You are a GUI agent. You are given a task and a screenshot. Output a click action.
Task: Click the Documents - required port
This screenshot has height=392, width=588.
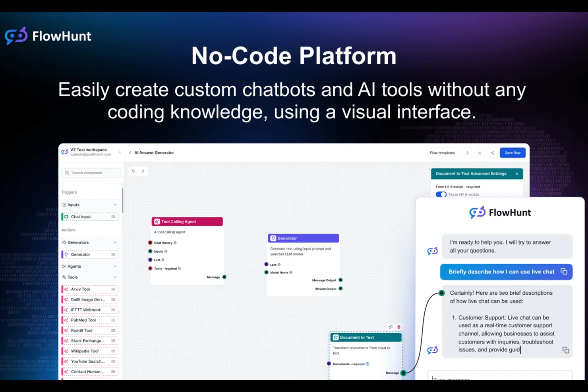(329, 364)
